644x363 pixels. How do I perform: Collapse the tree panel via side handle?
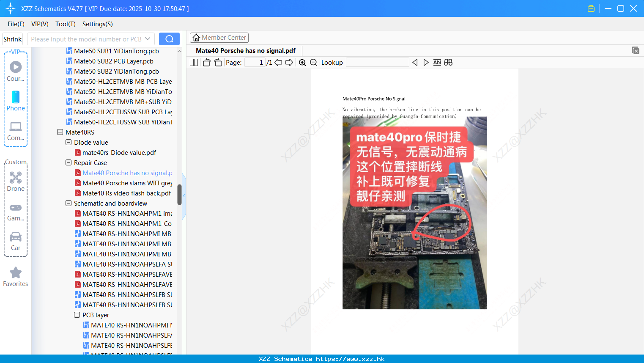point(184,196)
